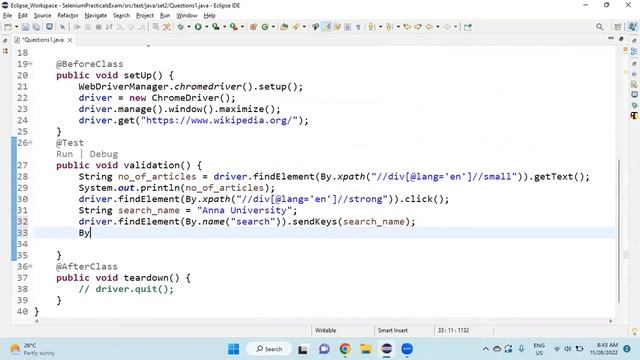Open the Window menu
This screenshot has width=640, height=360.
(187, 16)
